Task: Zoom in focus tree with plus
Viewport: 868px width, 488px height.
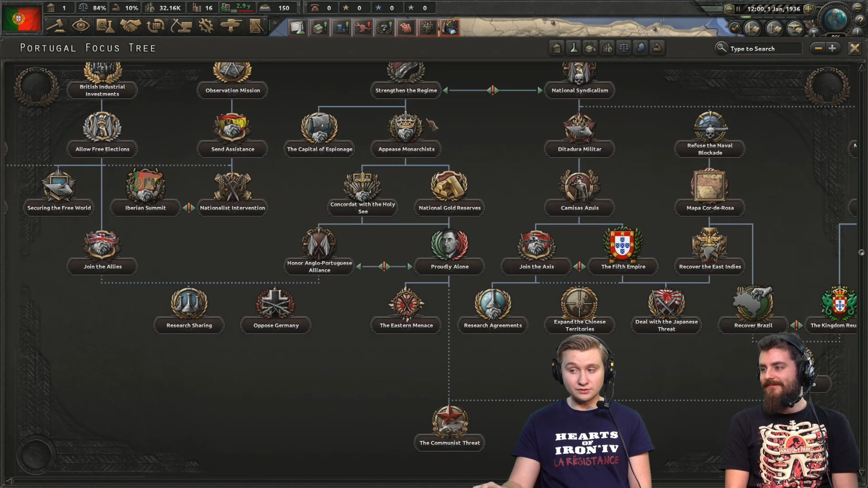Action: (x=832, y=48)
